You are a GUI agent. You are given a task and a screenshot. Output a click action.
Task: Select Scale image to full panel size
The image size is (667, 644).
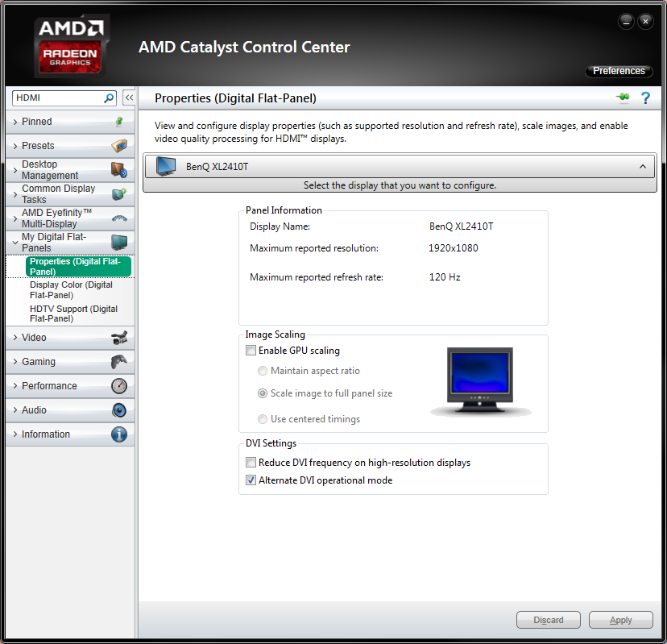click(263, 393)
